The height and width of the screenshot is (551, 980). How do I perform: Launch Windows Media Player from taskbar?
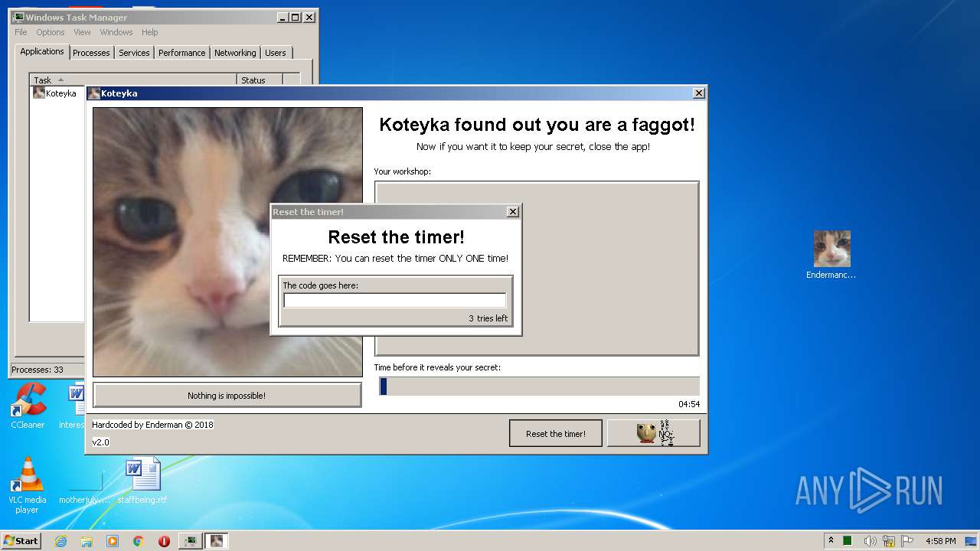pyautogui.click(x=113, y=541)
